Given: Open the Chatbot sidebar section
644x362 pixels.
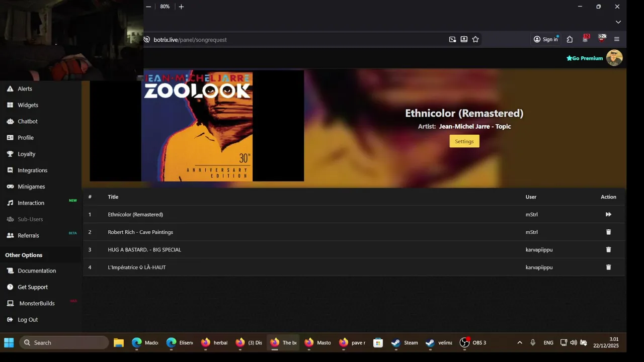Looking at the screenshot, I should 28,121.
